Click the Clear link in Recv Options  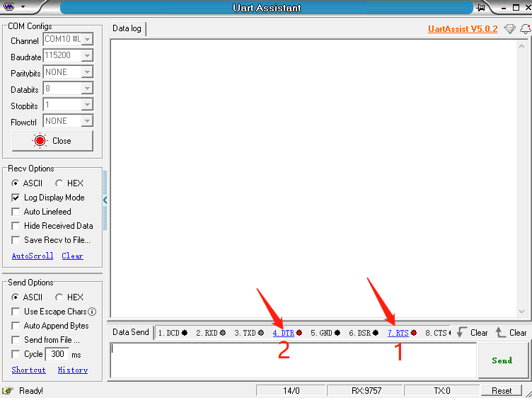point(72,256)
